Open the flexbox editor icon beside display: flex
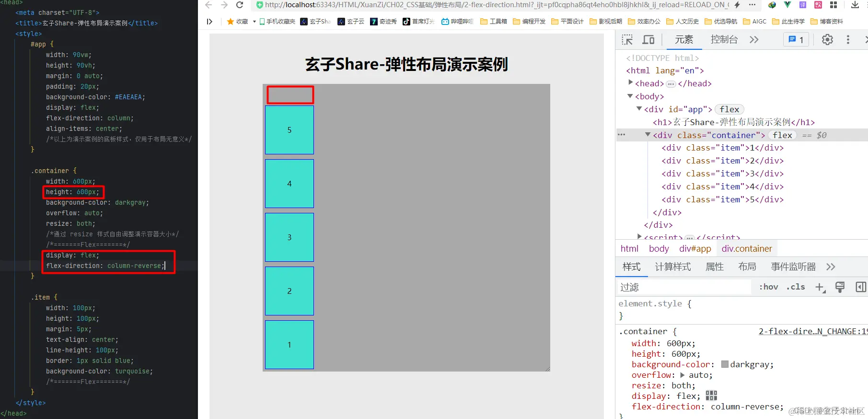 click(x=711, y=396)
